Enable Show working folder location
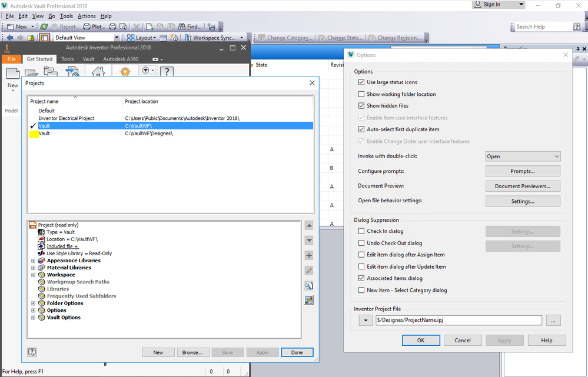 (361, 94)
